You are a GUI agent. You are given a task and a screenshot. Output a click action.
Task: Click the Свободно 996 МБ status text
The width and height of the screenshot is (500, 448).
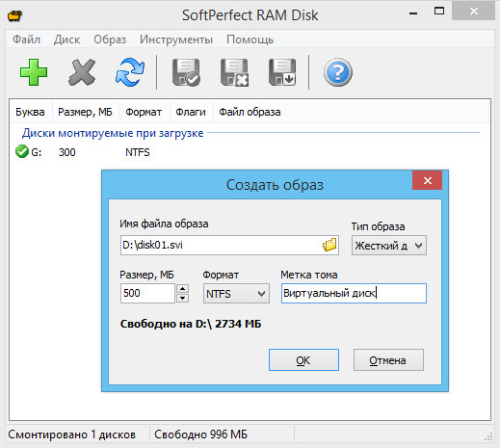point(201,435)
